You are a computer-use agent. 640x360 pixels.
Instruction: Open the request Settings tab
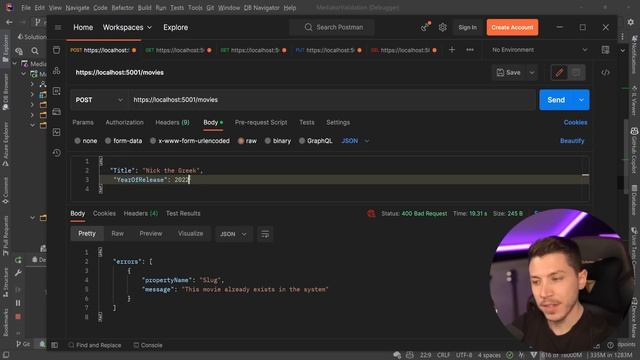pyautogui.click(x=338, y=122)
